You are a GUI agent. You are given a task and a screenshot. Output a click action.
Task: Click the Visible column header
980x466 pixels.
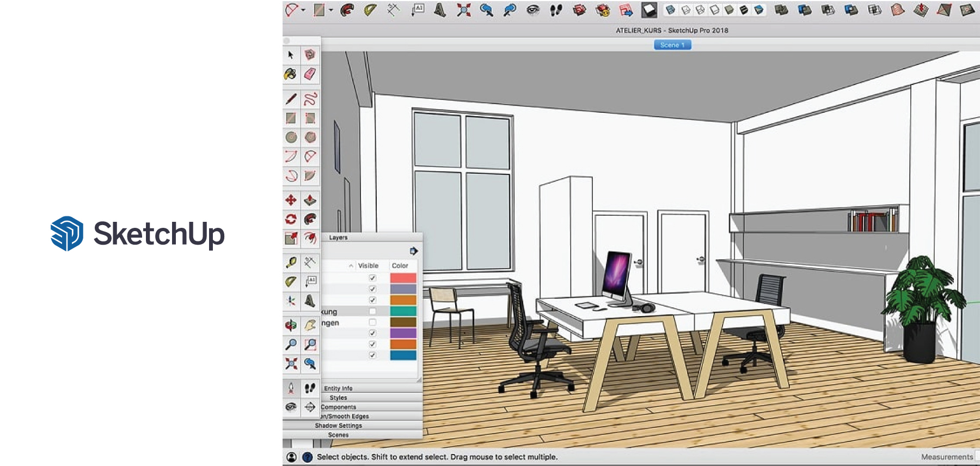368,265
